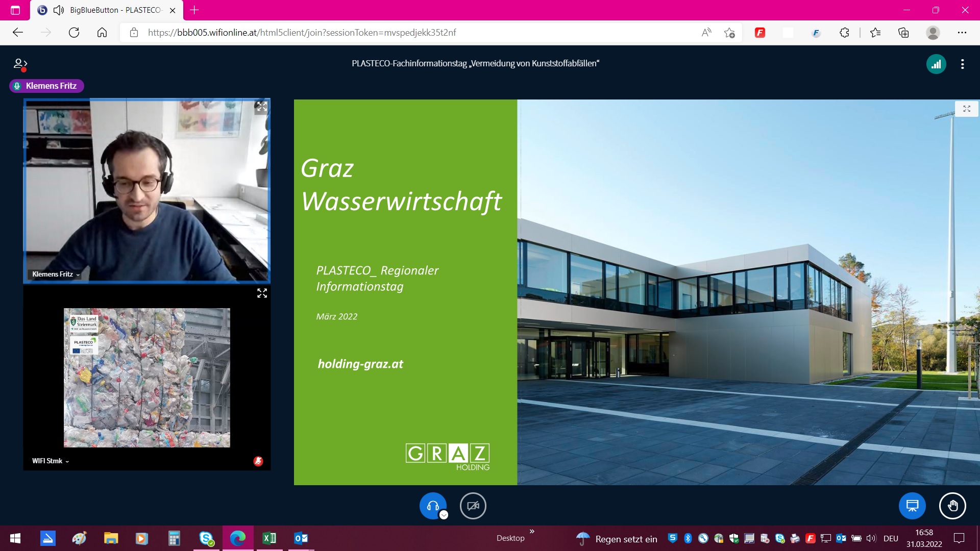Open Windows notification center
The image size is (980, 551).
pos(959,538)
